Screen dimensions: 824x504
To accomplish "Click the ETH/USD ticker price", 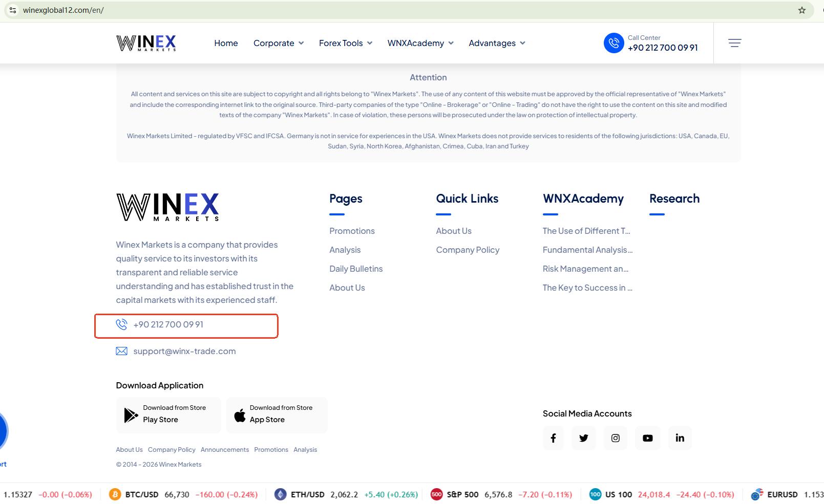I will coord(344,494).
